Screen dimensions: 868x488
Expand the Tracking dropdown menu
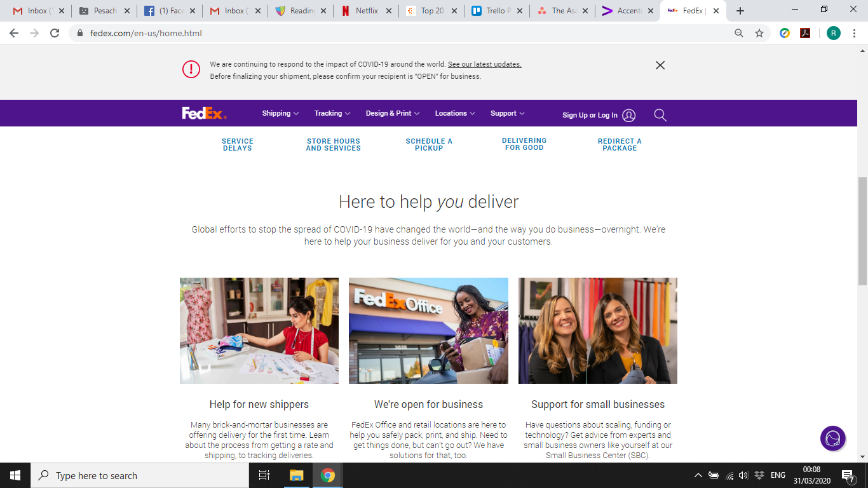point(332,113)
